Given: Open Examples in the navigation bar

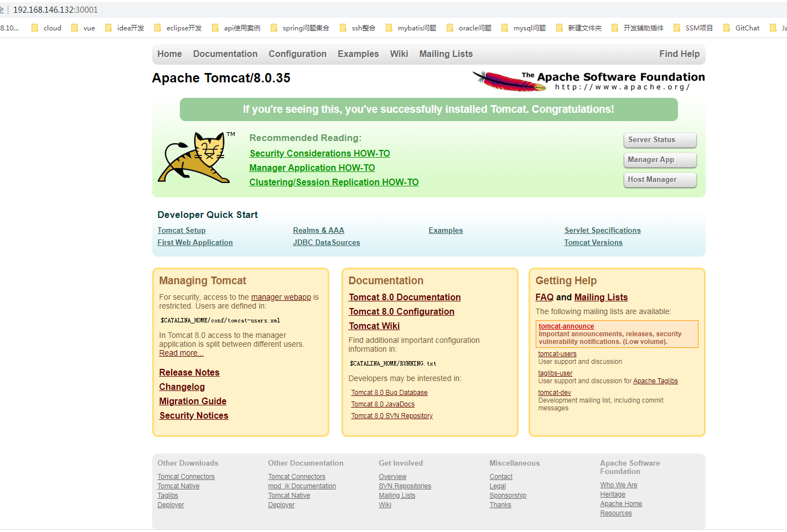Looking at the screenshot, I should point(358,54).
